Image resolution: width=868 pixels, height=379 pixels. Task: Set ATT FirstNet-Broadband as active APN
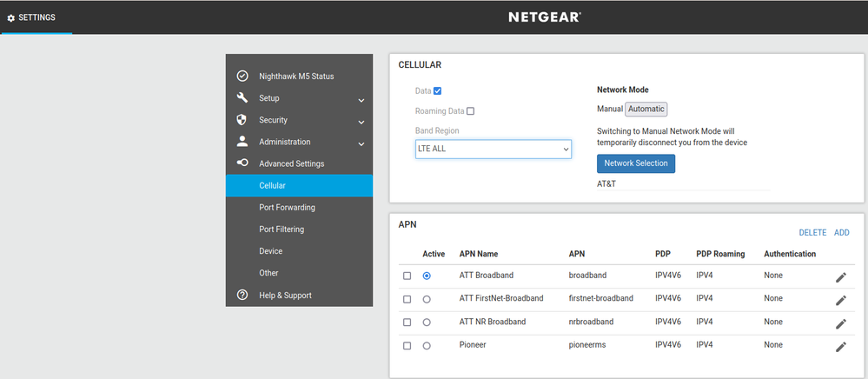point(427,299)
